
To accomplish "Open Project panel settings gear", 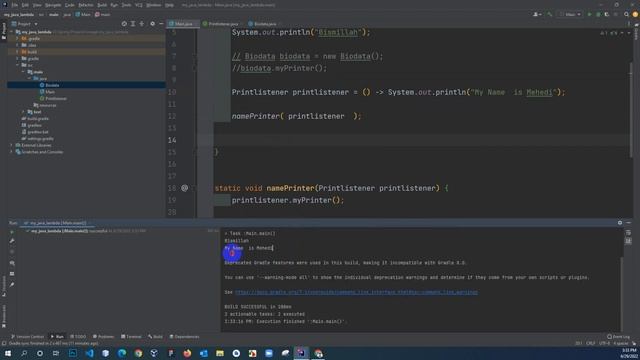I will point(153,24).
